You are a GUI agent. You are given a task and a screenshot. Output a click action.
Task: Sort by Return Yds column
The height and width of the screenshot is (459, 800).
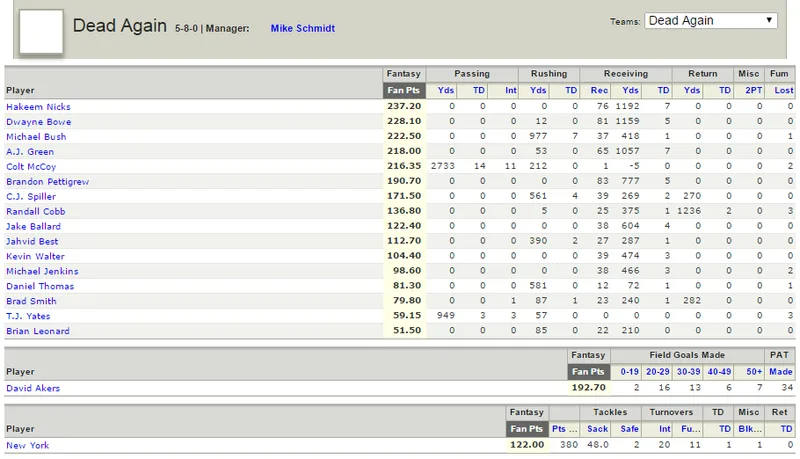[x=692, y=90]
